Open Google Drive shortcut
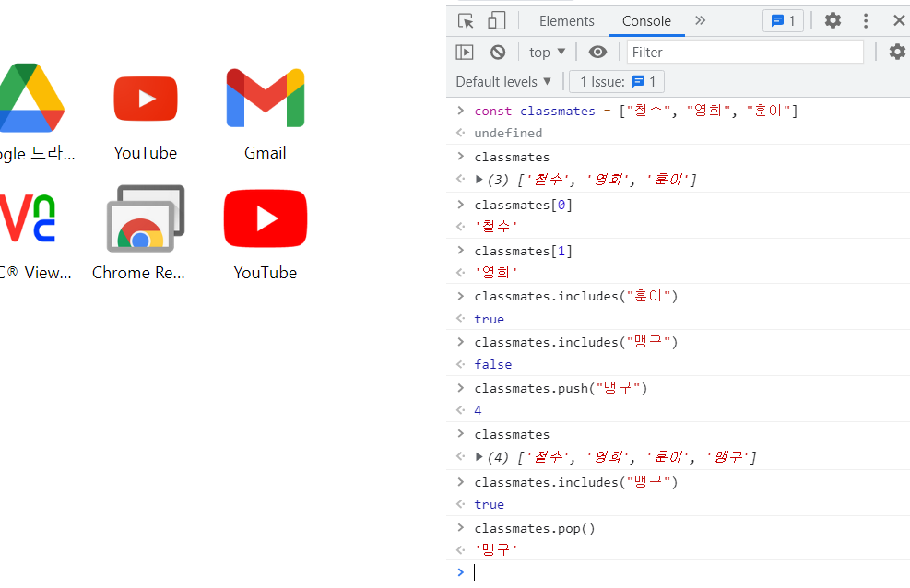 click(30, 113)
